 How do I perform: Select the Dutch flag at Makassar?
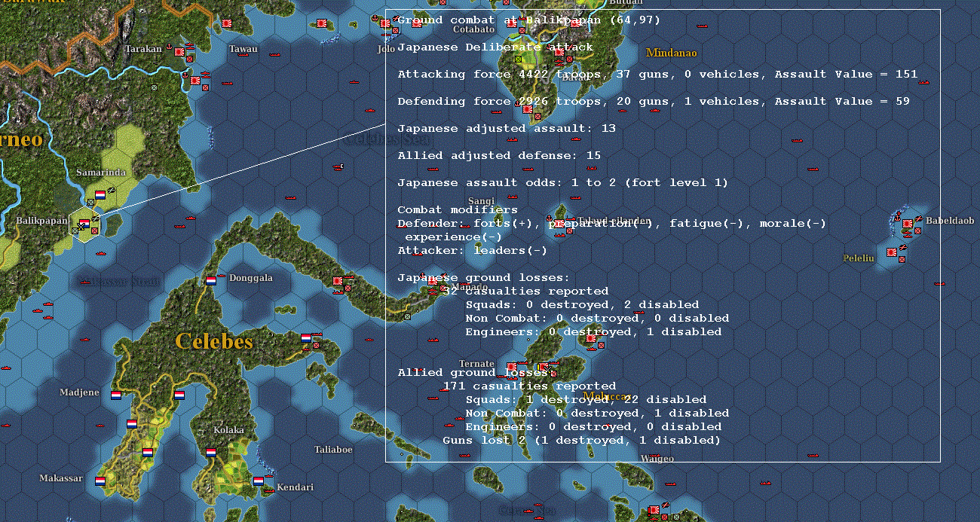click(100, 481)
